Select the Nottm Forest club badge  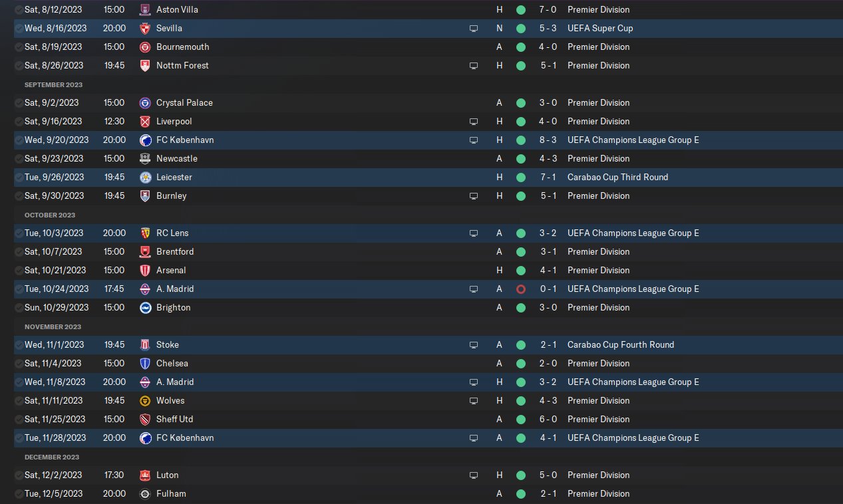[145, 66]
